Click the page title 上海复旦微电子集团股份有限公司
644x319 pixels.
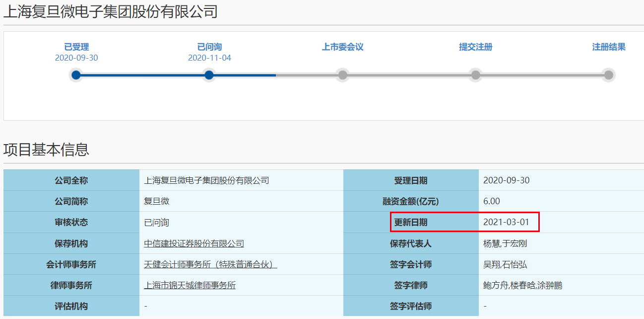(x=111, y=11)
